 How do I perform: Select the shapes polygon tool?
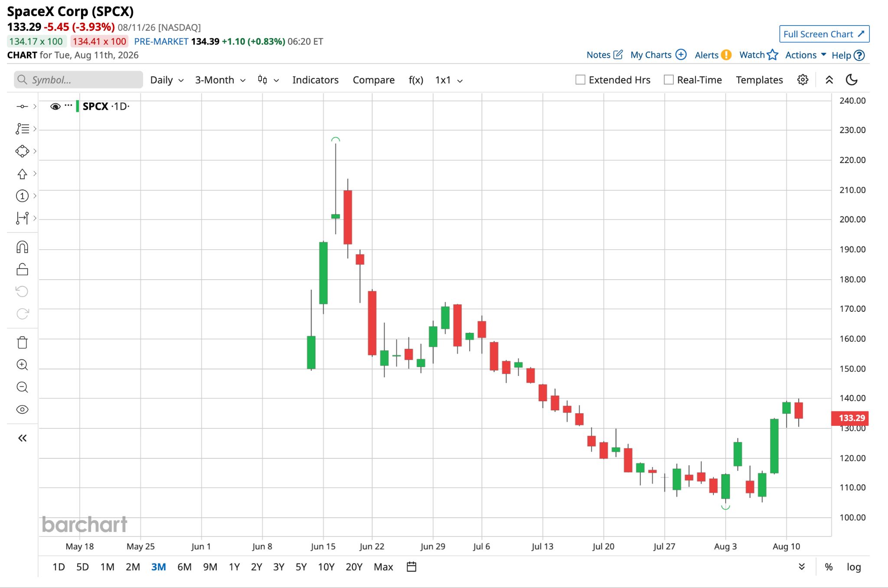(x=22, y=151)
